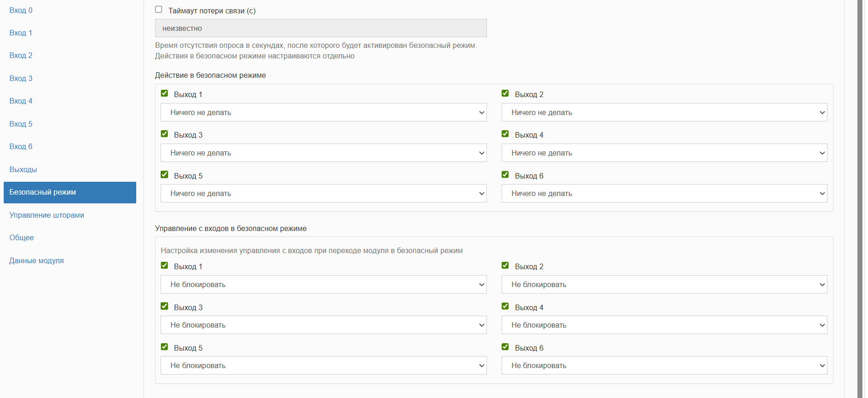Click the page vertical scrollbar
The height and width of the screenshot is (398, 868).
pyautogui.click(x=860, y=199)
